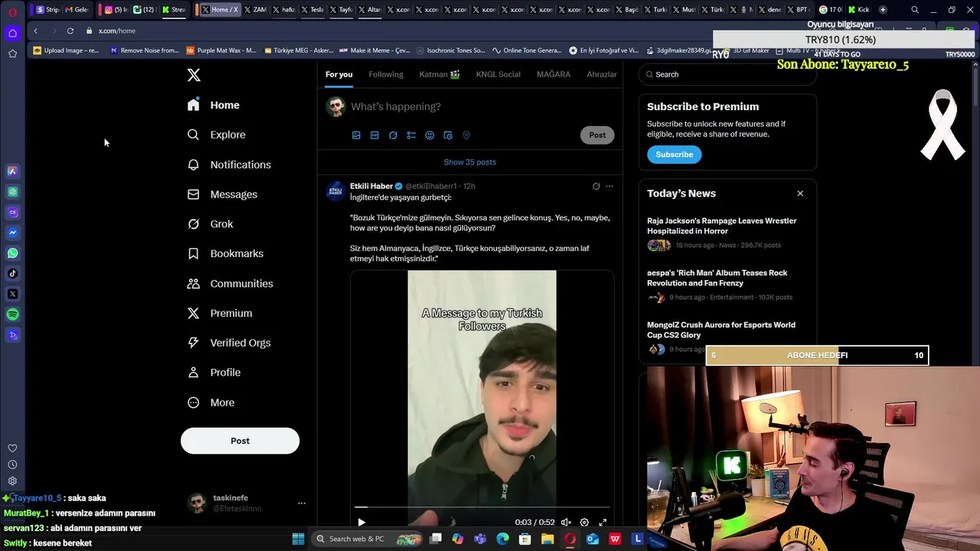Click the Windows Start button

[298, 539]
